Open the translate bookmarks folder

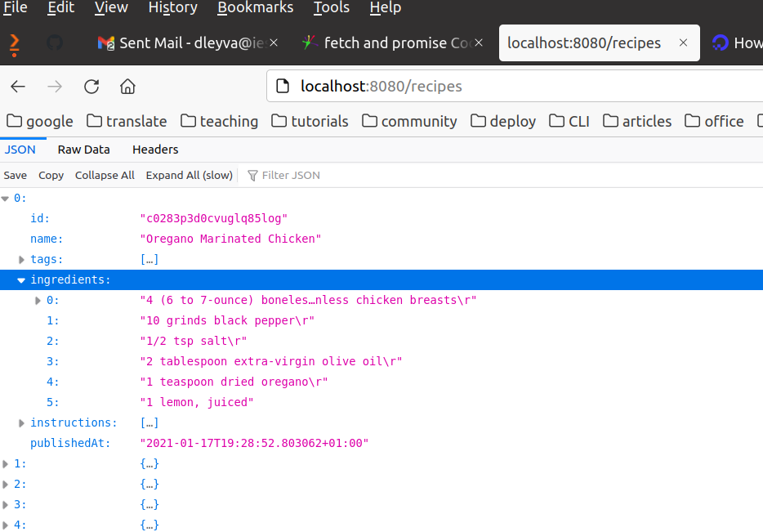tap(127, 121)
